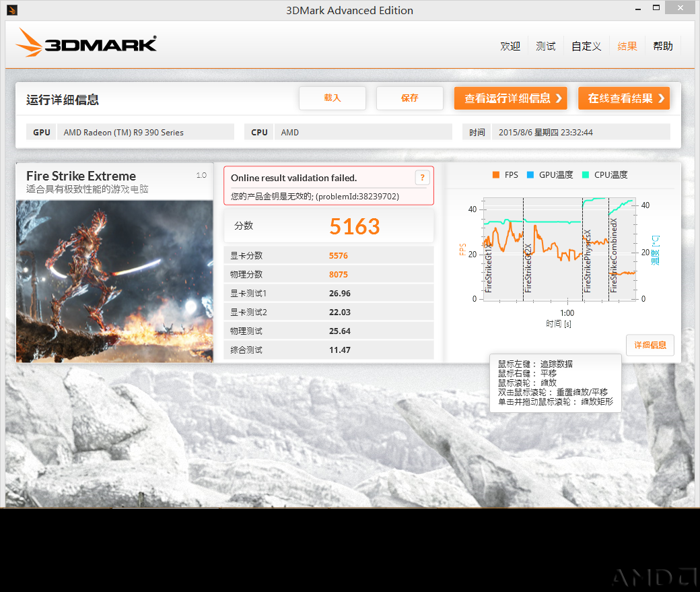Image resolution: width=700 pixels, height=592 pixels.
Task: Click 在线查看结果 button
Action: click(x=624, y=98)
